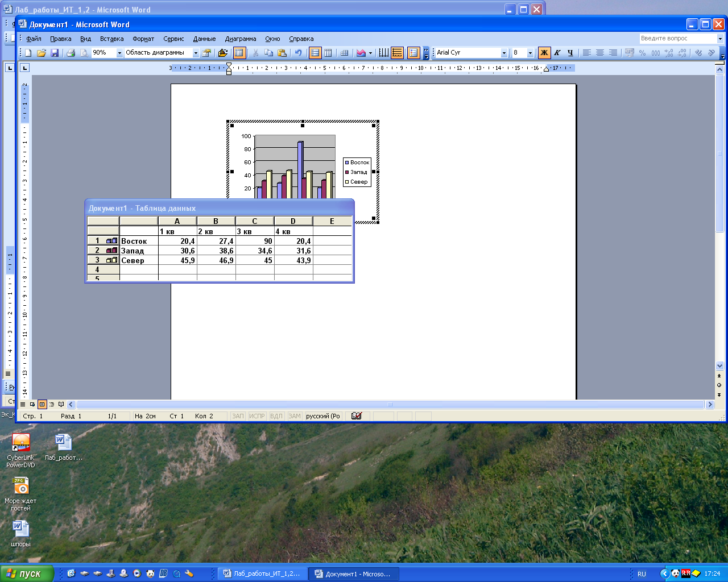Switch to Лаб_работы_ИТ_1,2 taskbar button

pyautogui.click(x=262, y=574)
